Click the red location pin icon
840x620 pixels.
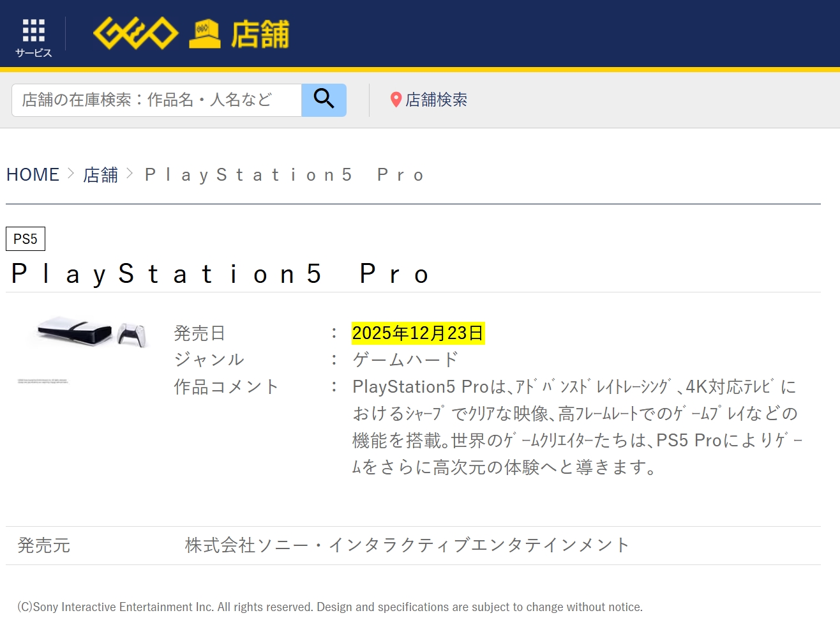point(396,100)
